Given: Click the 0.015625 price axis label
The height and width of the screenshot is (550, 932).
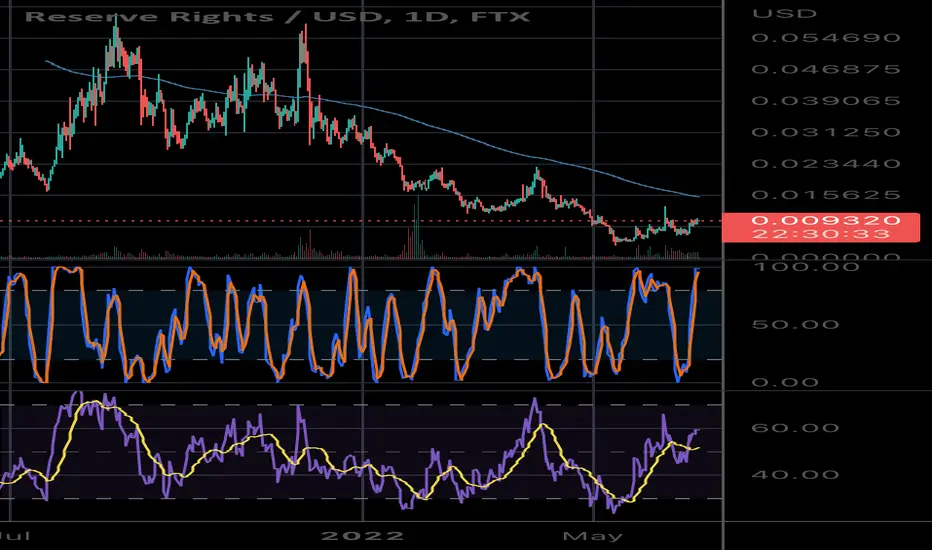Looking at the screenshot, I should pos(826,195).
